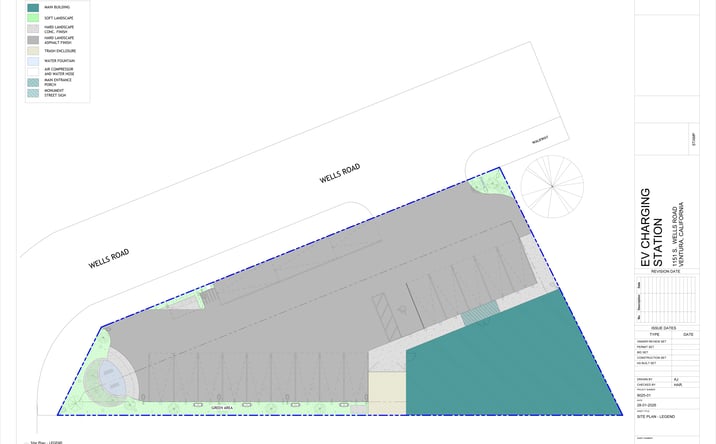Click the 'WELLS ROAD' label nearest the fountain
Image resolution: width=716 pixels, height=444 pixels.
[109, 259]
